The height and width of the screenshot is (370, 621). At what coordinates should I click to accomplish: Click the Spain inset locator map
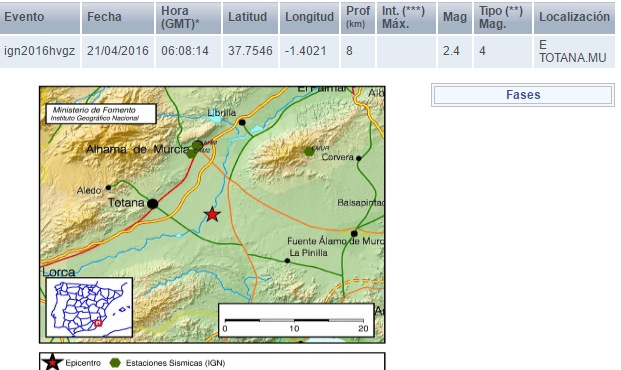(x=89, y=307)
